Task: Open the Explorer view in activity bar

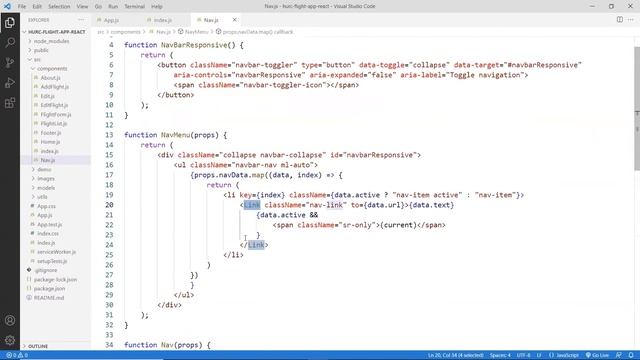Action: [x=10, y=22]
